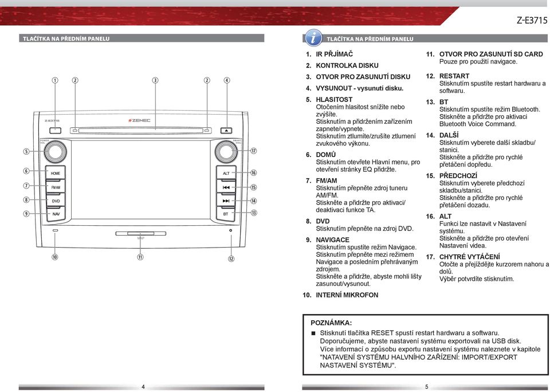The height and width of the screenshot is (392, 550).
Task: Click list item 'KONTROLKA DISKU'
Action: pos(347,65)
